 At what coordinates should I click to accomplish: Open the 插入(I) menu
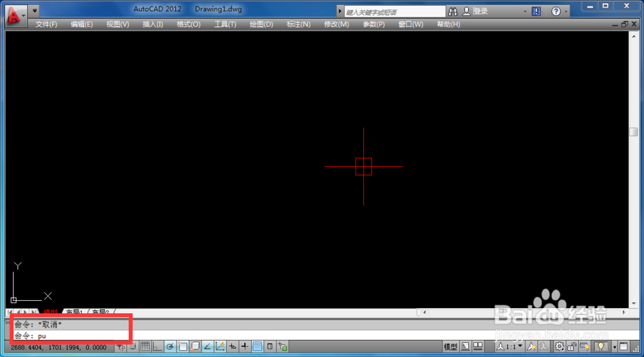[153, 24]
